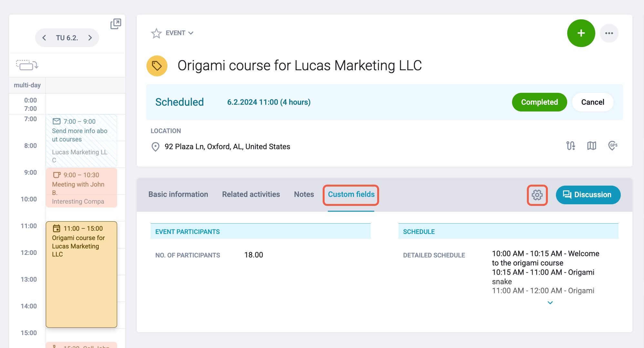Image resolution: width=644 pixels, height=348 pixels.
Task: Expand detailed schedule with chevron
Action: [550, 303]
